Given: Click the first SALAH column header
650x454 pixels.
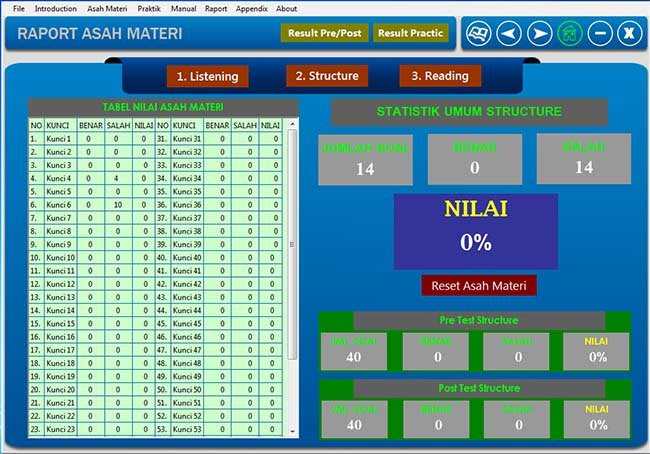Looking at the screenshot, I should click(x=119, y=125).
